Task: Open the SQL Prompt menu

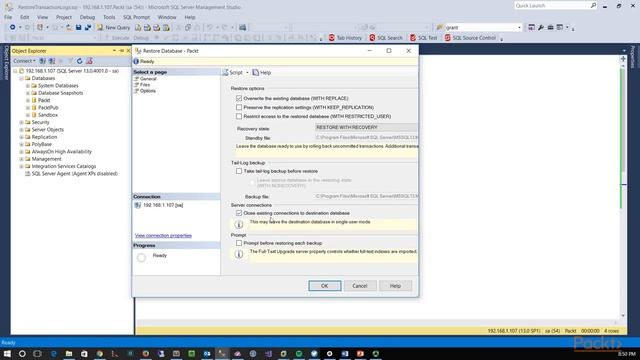Action: coord(136,17)
